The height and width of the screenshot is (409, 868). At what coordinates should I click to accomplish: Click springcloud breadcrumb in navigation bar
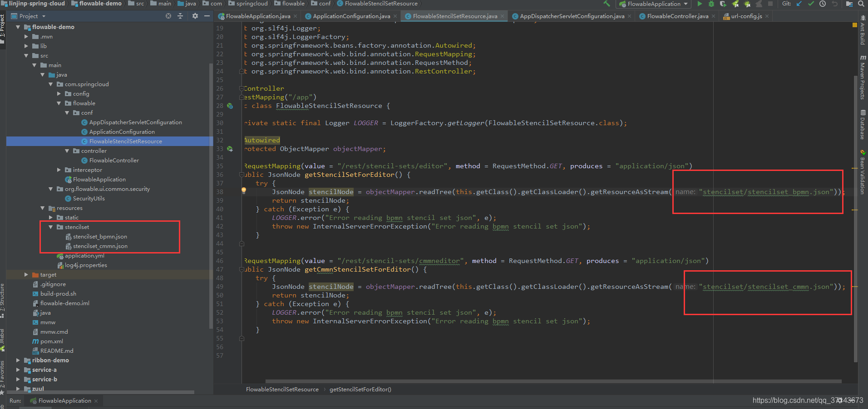click(x=248, y=4)
